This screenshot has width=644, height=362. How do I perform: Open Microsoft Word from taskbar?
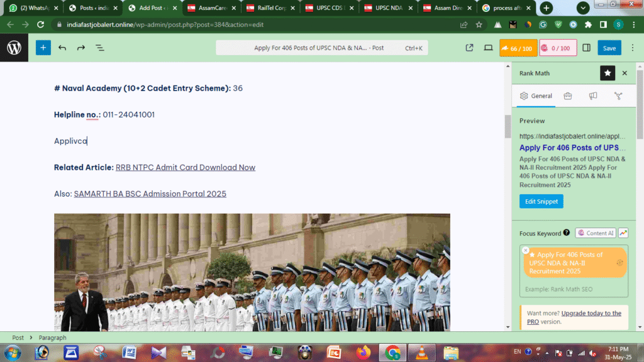coord(129,353)
